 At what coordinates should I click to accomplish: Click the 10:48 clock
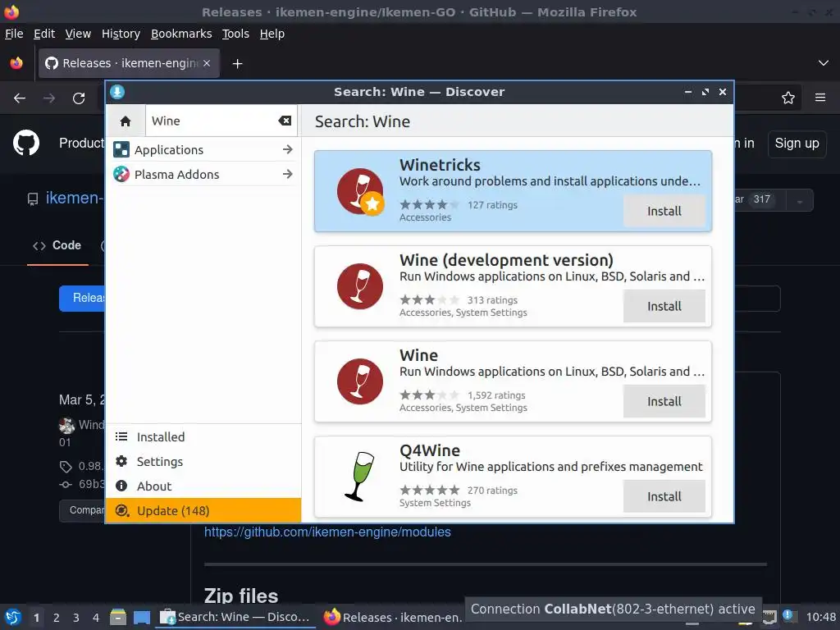(x=820, y=617)
